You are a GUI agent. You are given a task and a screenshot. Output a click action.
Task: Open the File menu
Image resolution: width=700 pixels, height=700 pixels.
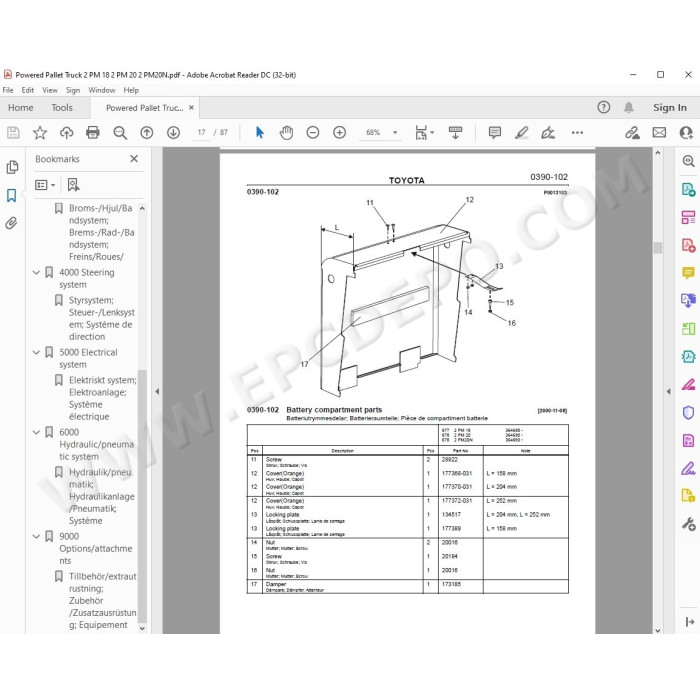pos(8,90)
